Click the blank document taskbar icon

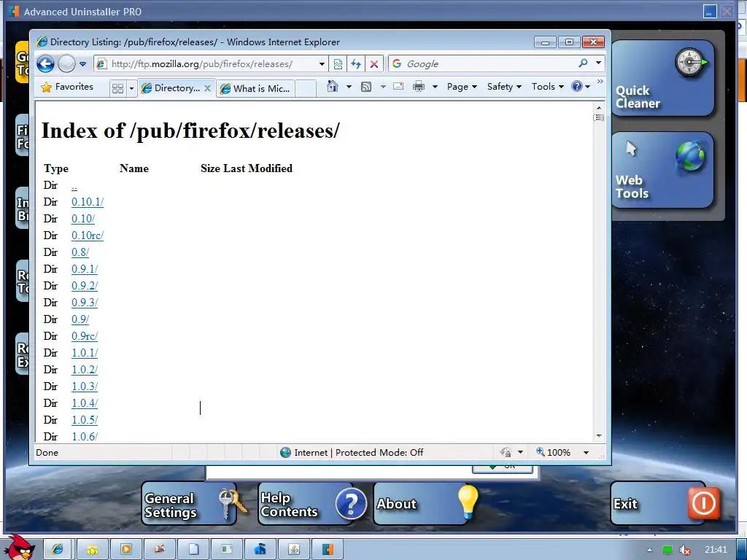[x=193, y=549]
